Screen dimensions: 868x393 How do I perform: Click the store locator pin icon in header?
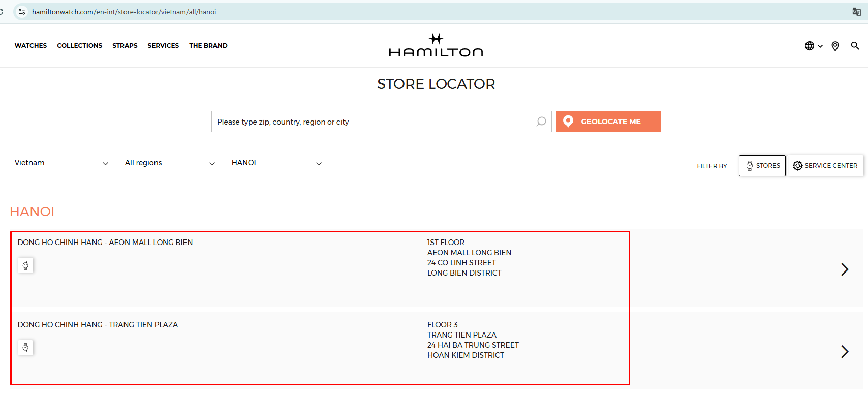(835, 46)
